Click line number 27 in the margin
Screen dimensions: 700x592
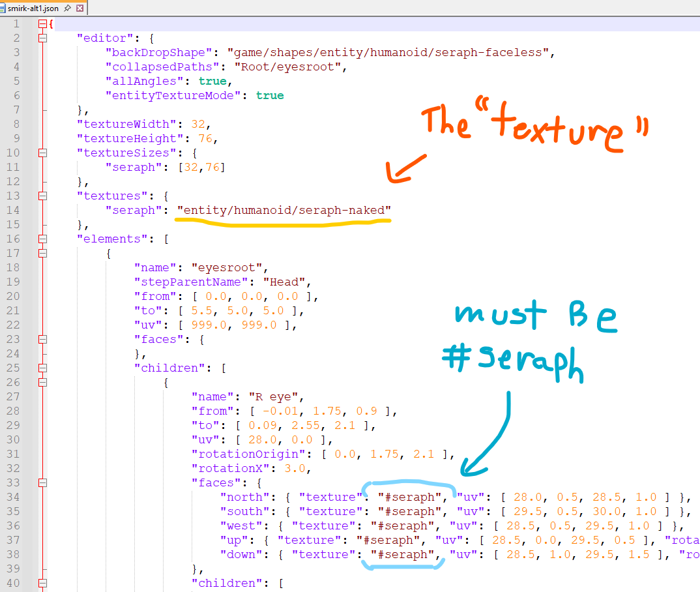[14, 397]
